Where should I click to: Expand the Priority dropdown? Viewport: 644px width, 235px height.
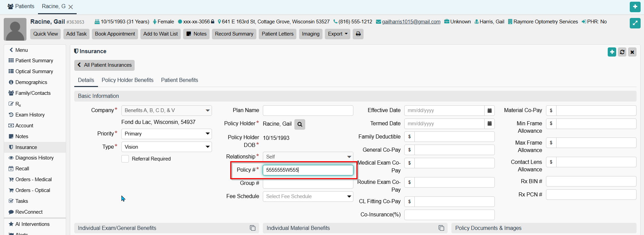(x=167, y=134)
